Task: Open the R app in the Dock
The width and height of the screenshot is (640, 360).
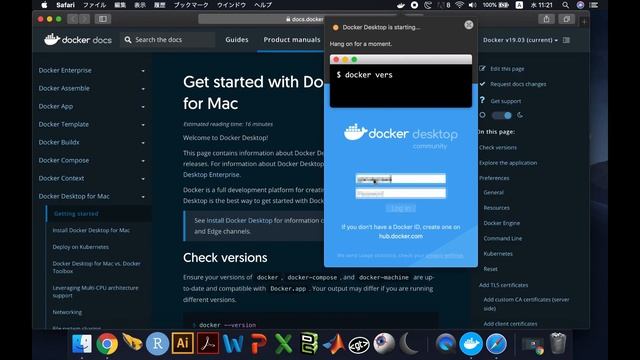Action: pos(157,344)
